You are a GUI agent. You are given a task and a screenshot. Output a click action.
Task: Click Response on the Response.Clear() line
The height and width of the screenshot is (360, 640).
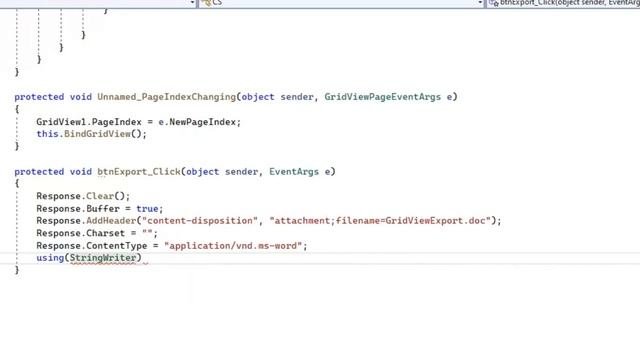[58, 196]
